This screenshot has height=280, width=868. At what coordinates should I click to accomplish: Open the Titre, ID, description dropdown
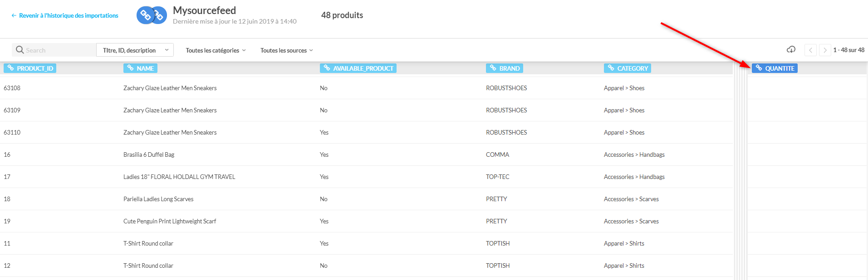[x=135, y=50]
